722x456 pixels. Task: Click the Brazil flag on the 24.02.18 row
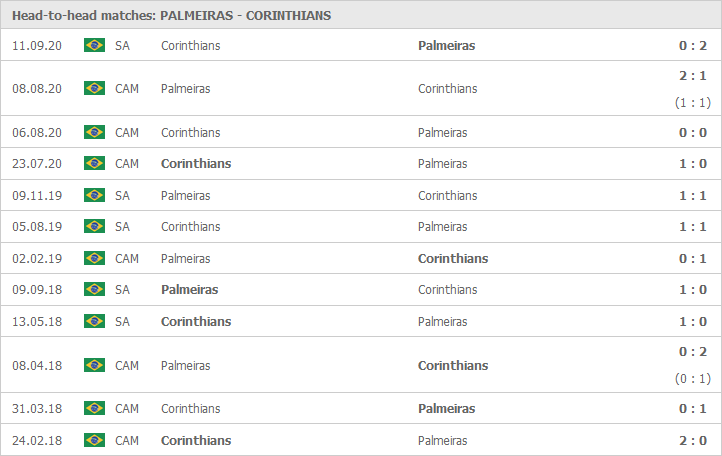(x=94, y=440)
